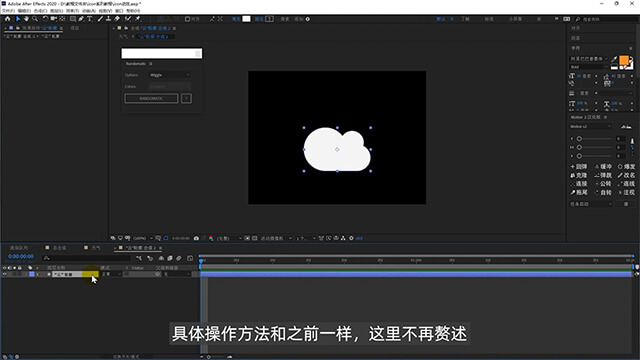640x360 pixels.
Task: Open show channel color icon in viewer
Action: [x=211, y=238]
